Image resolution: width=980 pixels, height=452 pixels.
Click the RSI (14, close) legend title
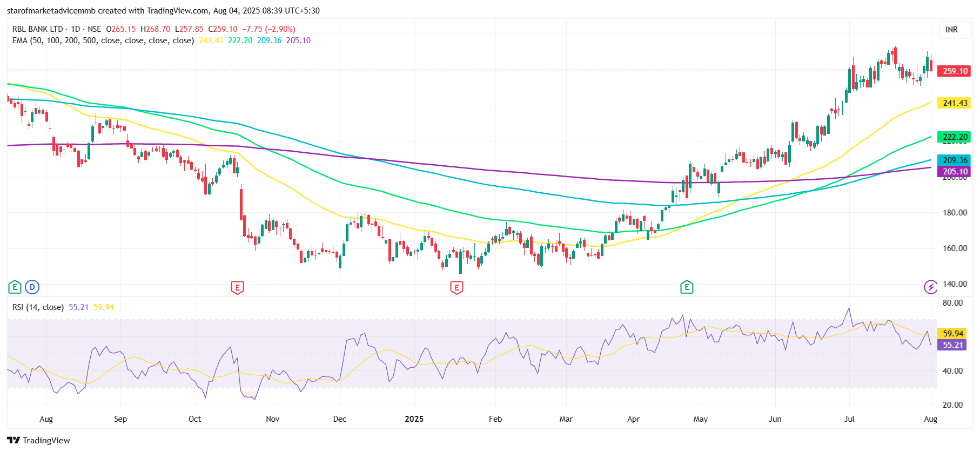38,307
